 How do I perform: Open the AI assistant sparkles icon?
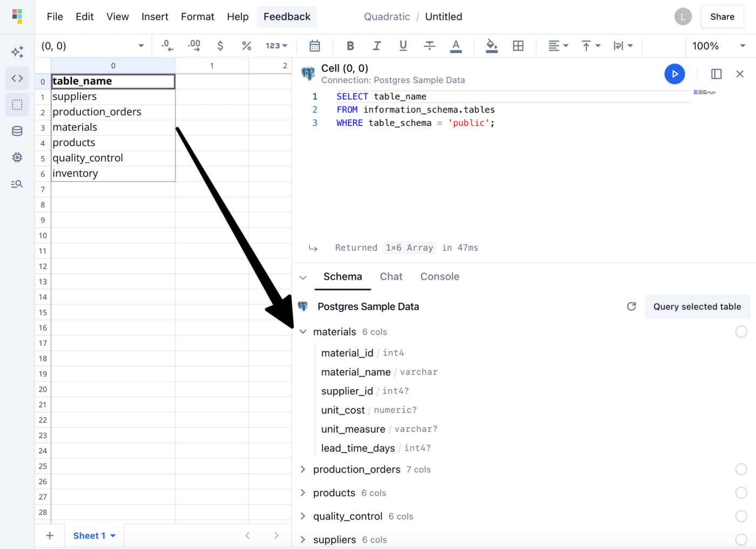pyautogui.click(x=17, y=51)
